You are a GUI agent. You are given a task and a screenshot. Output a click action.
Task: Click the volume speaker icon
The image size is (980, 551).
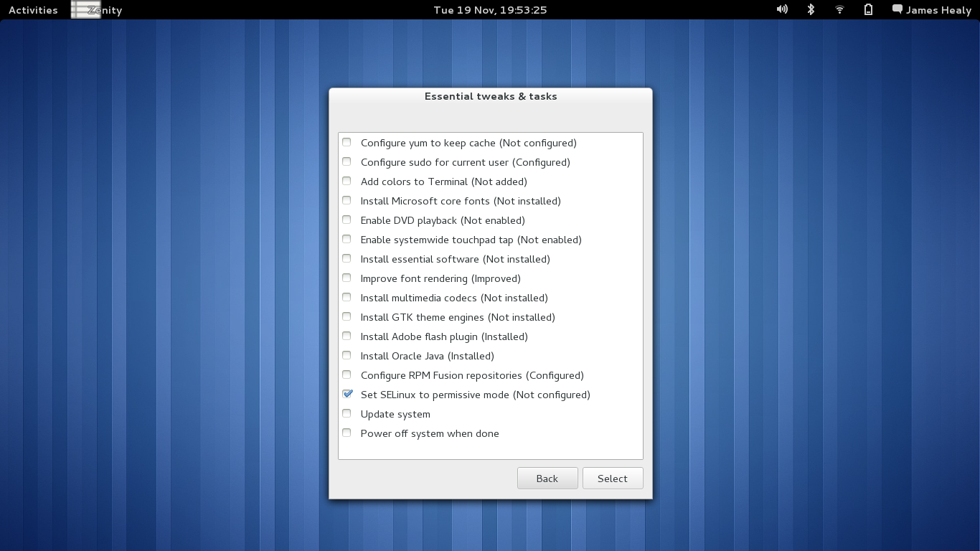pos(782,9)
